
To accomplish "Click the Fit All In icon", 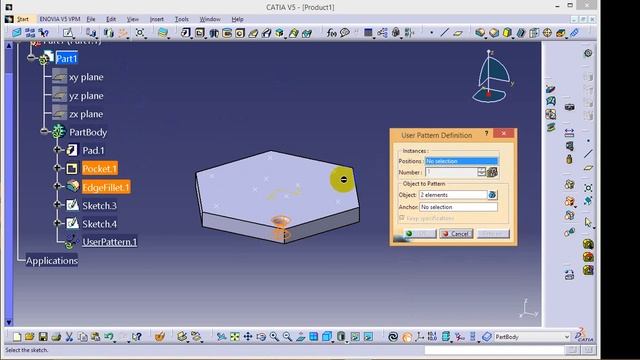I will (235, 337).
